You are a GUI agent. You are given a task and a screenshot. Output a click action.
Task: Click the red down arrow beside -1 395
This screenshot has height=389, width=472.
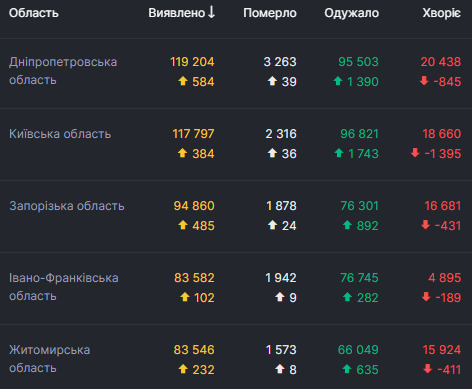point(415,153)
